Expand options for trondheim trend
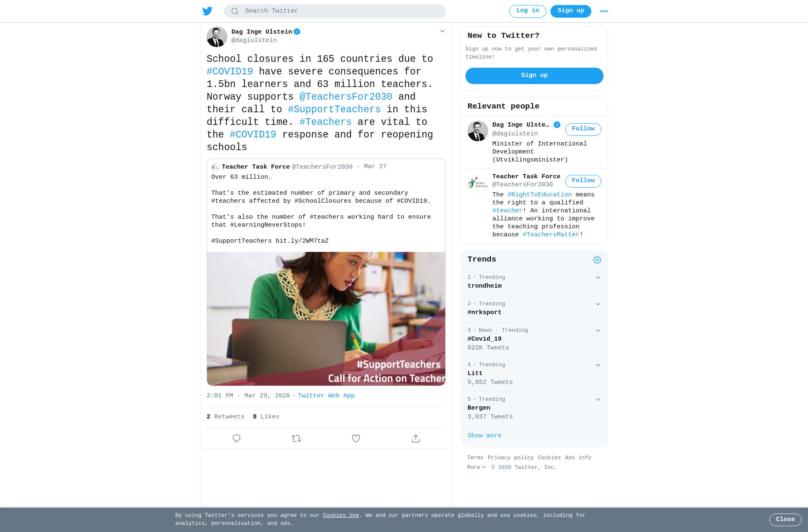The height and width of the screenshot is (532, 808). click(x=598, y=278)
